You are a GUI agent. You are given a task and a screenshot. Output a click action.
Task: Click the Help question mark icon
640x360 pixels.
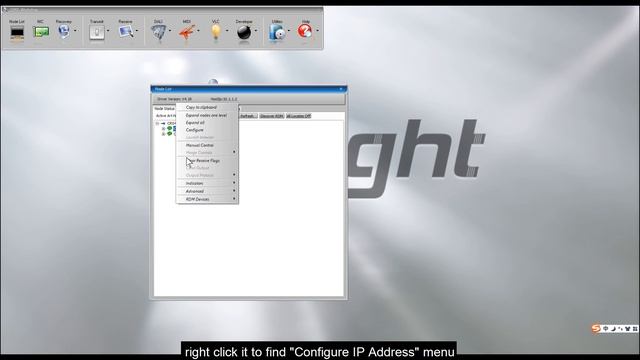pyautogui.click(x=305, y=31)
